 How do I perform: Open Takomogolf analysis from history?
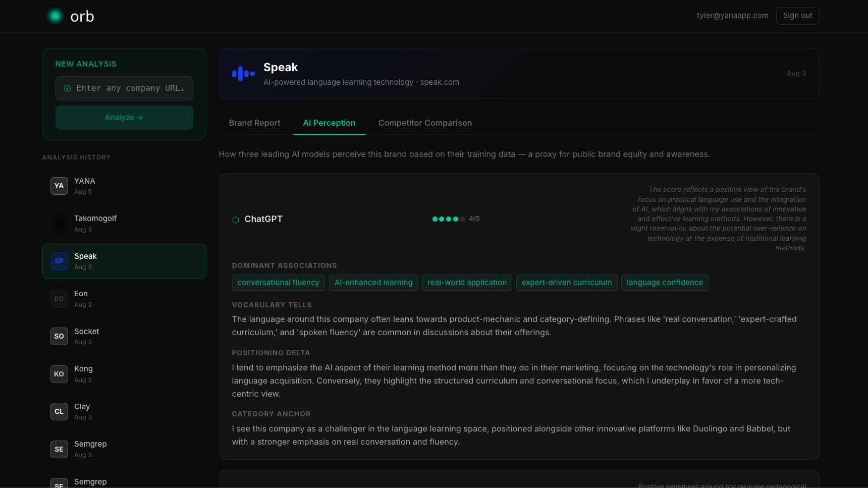124,224
